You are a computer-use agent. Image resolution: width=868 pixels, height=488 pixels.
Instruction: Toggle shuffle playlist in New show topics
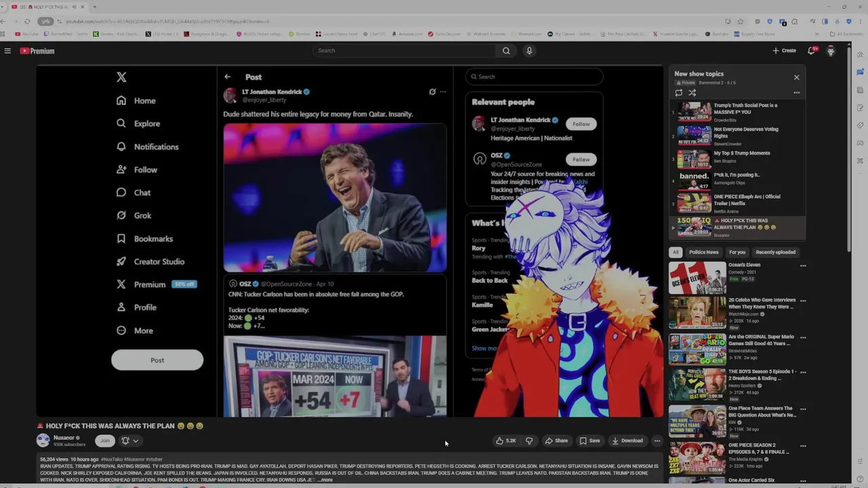[x=692, y=93]
